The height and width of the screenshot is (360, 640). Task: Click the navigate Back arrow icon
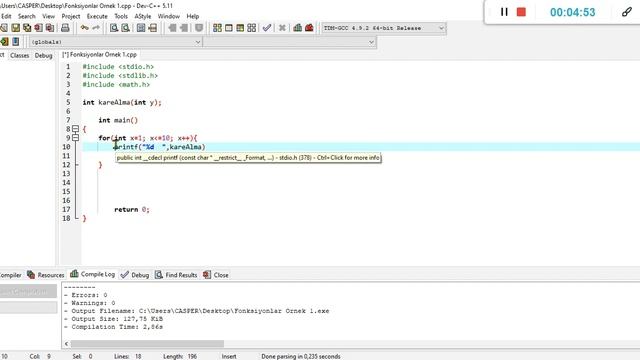pos(172,28)
